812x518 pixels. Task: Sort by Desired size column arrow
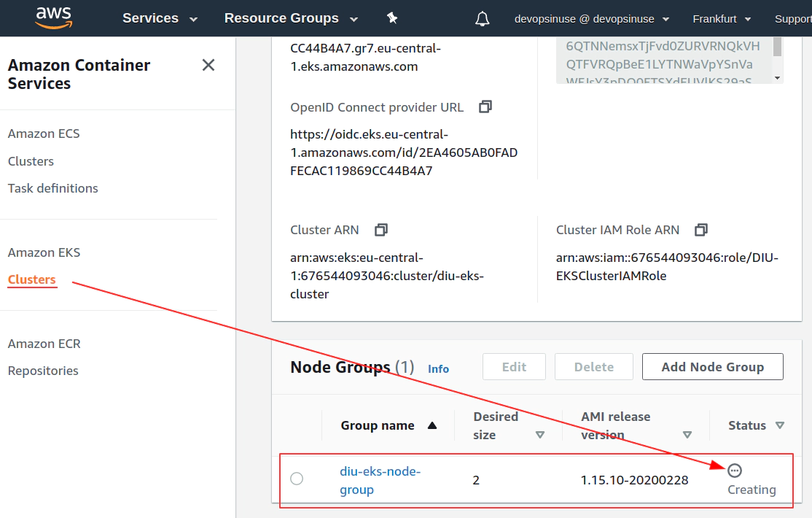pos(539,435)
